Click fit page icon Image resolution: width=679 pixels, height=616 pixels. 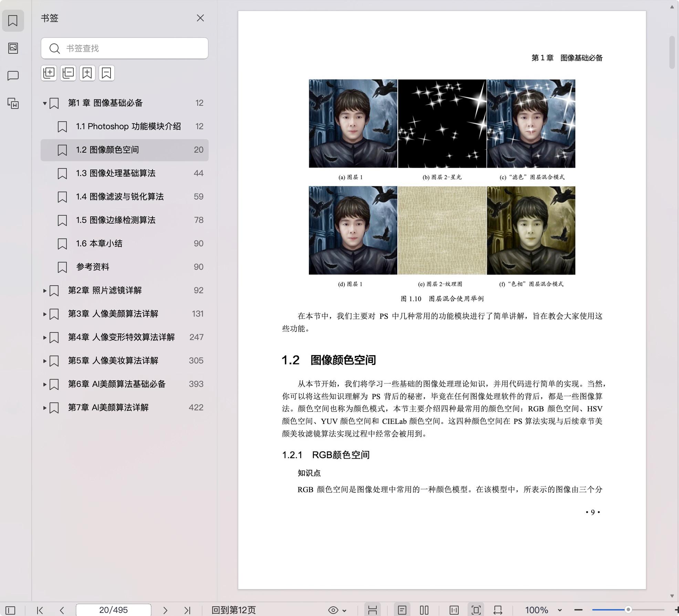pos(476,610)
